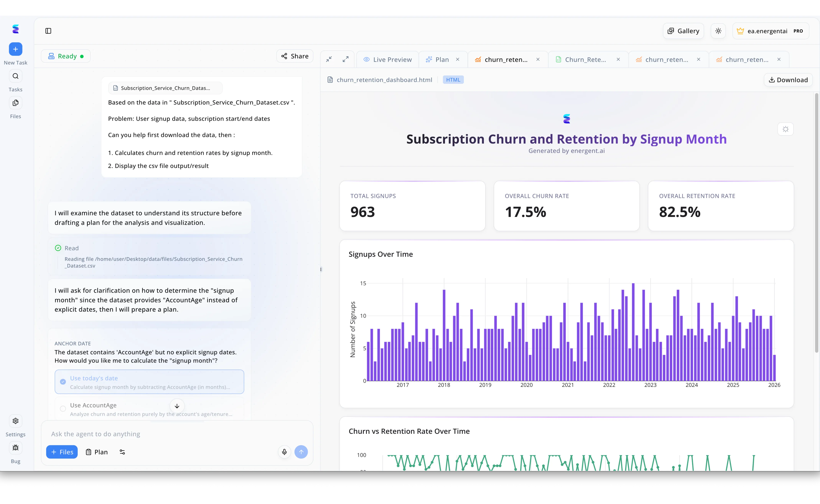Share the current session

tap(294, 56)
